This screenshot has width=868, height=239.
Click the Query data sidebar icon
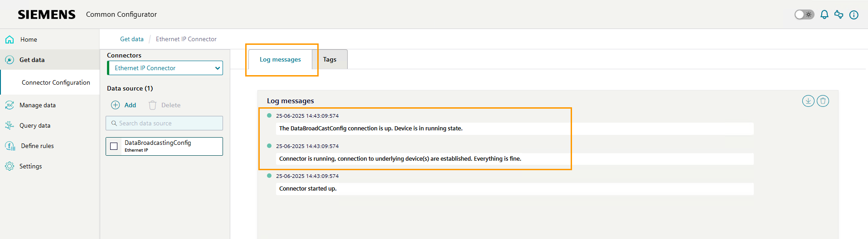[10, 125]
